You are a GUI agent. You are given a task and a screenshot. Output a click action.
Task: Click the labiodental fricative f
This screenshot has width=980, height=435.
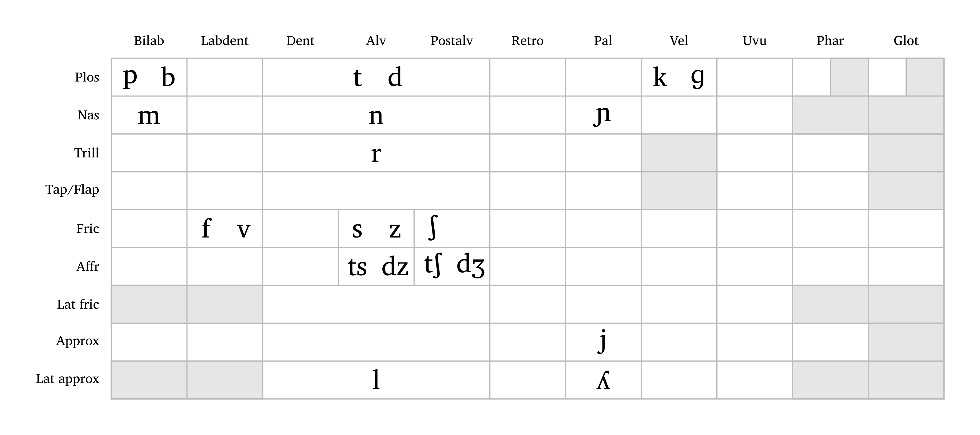click(206, 229)
